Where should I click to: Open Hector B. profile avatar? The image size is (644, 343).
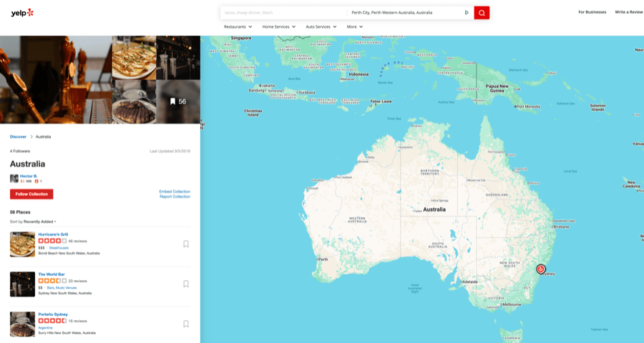(14, 179)
